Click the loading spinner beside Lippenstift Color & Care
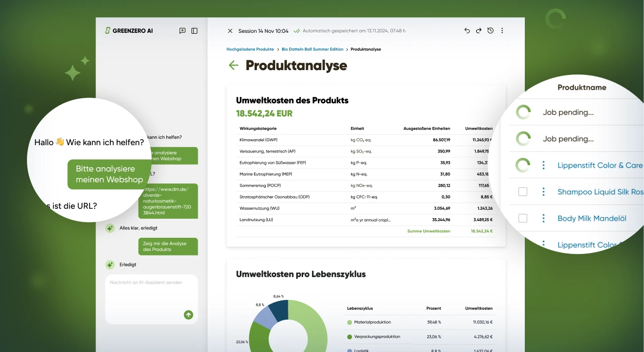The image size is (644, 352). point(523,165)
